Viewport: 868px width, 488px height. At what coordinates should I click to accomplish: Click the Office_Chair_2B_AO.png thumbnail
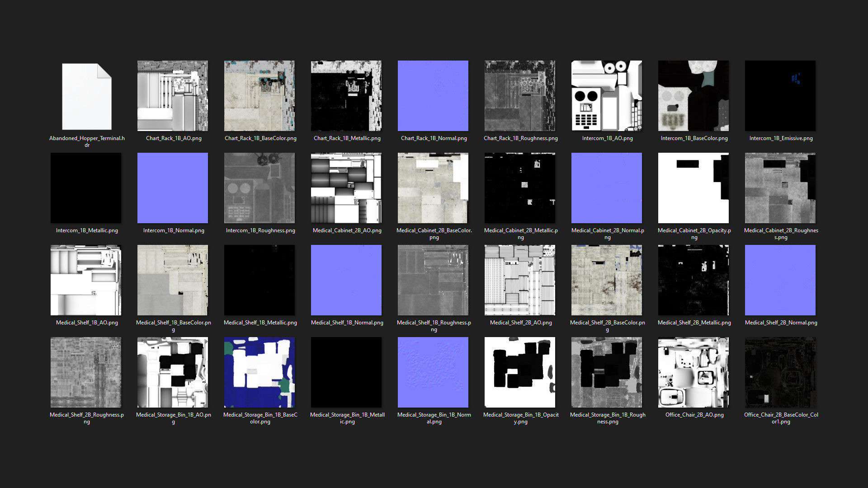click(x=693, y=372)
